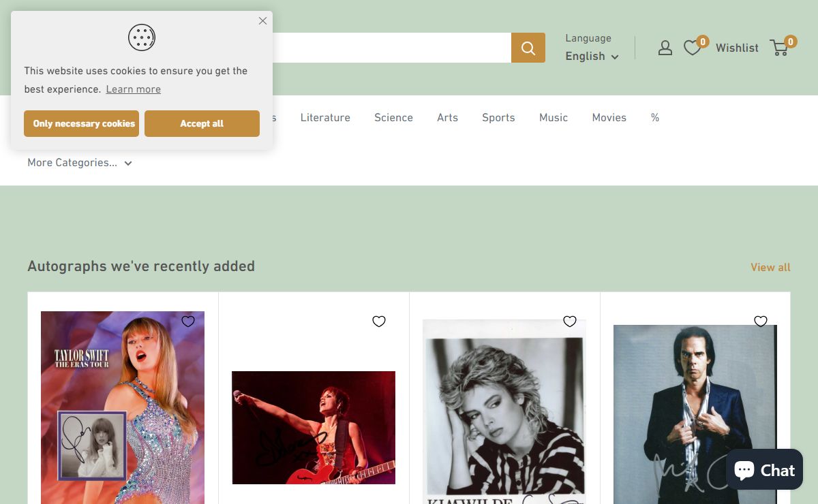Focus the search input field
Image resolution: width=818 pixels, height=504 pixels.
point(391,48)
